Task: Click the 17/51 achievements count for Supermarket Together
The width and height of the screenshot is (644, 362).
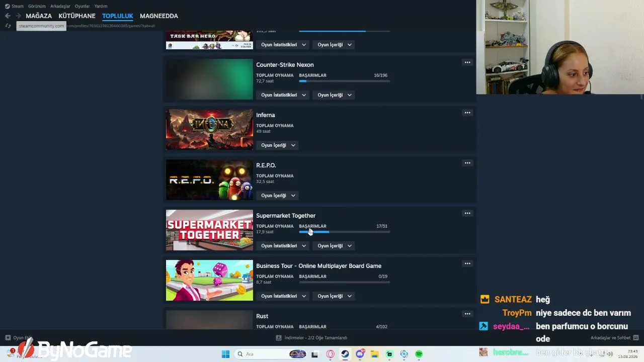Action: click(382, 226)
